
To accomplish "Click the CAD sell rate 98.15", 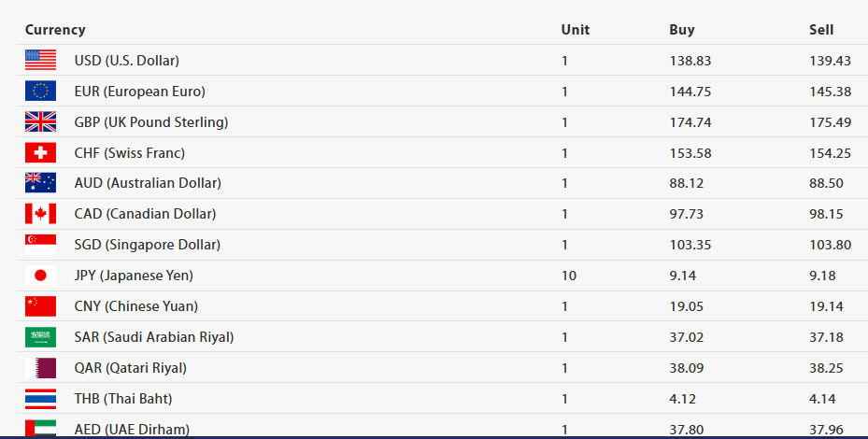I will 826,214.
